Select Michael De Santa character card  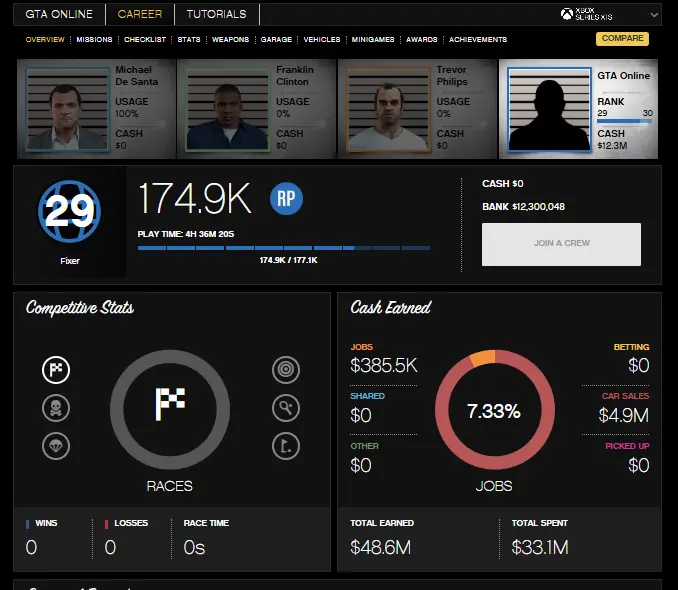97,108
